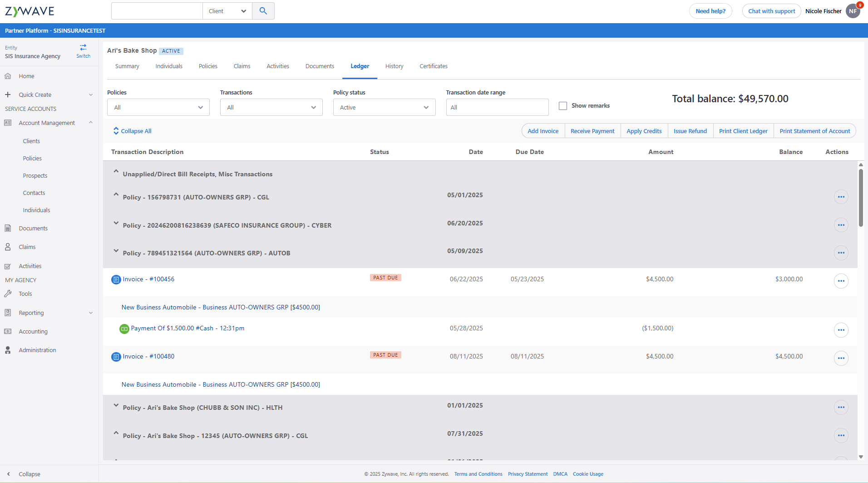The width and height of the screenshot is (868, 483).
Task: Click the entity Switch arrows icon
Action: (83, 48)
